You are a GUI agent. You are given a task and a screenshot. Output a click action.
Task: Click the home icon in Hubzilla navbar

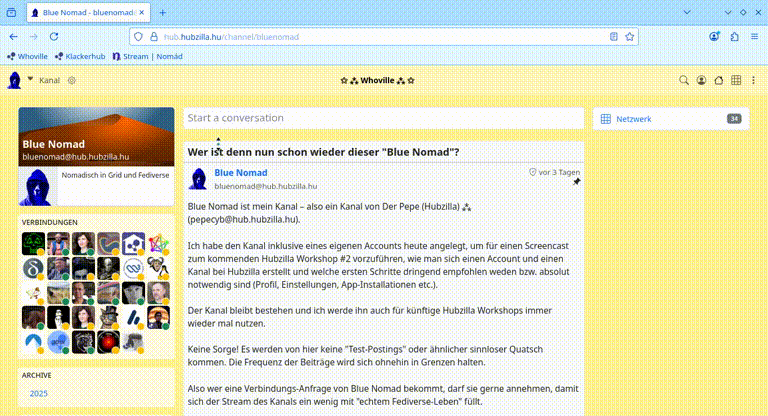(x=719, y=80)
